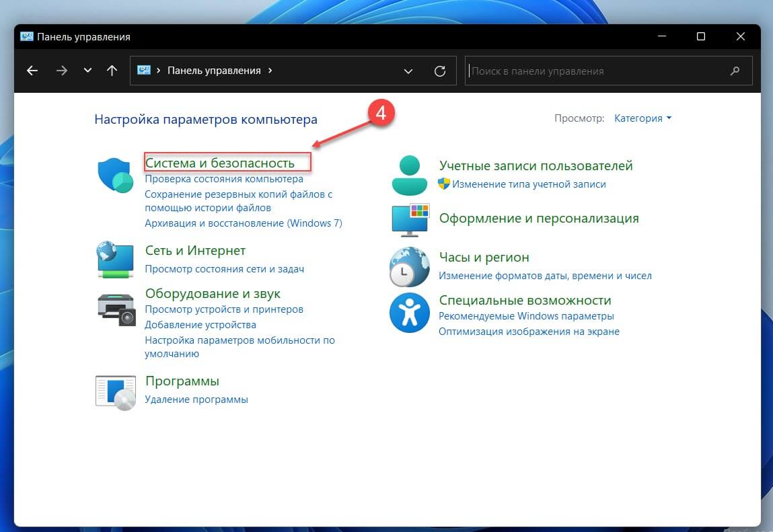The height and width of the screenshot is (532, 773).
Task: Open Проверка состояния компьютера link
Action: pyautogui.click(x=224, y=178)
